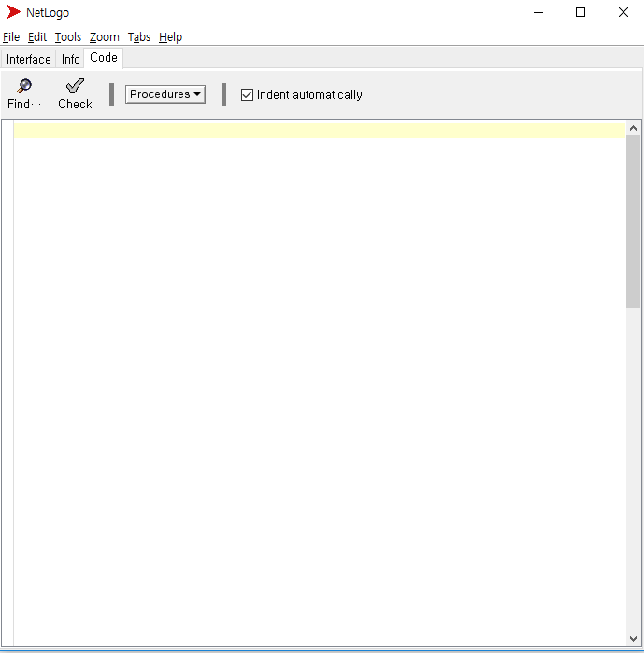Open the Edit menu
Screen dimensions: 644x653
point(37,37)
